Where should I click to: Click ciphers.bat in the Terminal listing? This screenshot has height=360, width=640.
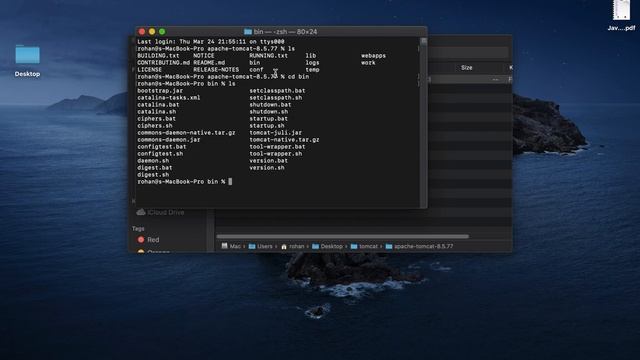coord(156,119)
